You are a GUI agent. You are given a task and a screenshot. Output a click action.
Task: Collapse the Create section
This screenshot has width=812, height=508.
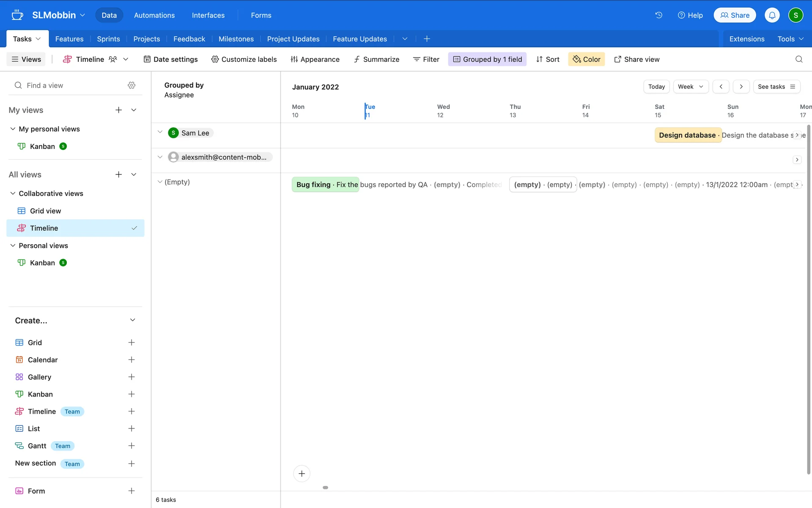point(132,320)
